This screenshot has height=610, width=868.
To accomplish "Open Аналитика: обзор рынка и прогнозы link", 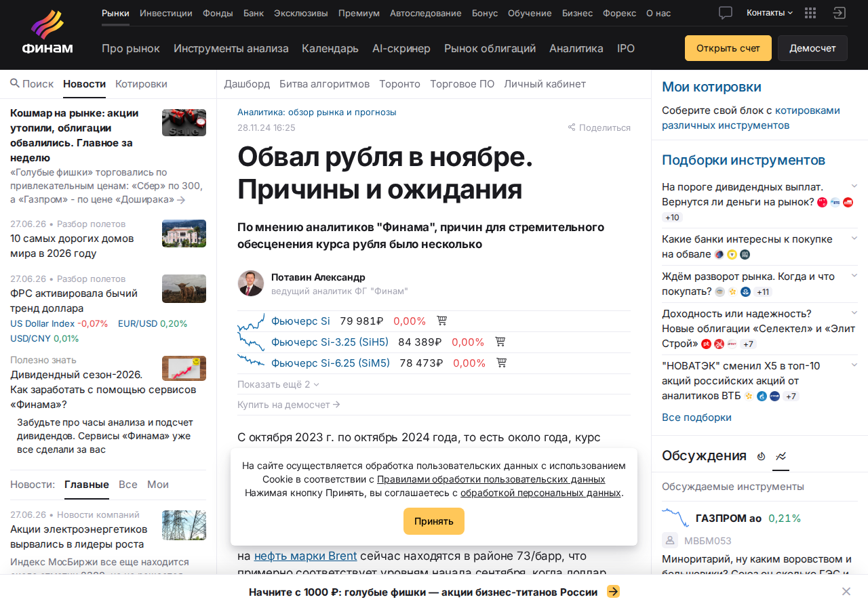I will point(317,113).
